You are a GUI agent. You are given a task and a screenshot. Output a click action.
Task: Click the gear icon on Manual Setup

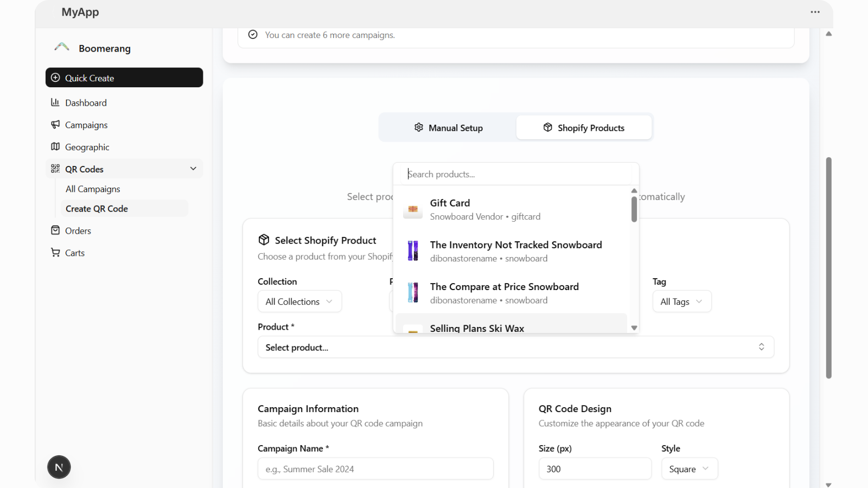[x=419, y=127]
